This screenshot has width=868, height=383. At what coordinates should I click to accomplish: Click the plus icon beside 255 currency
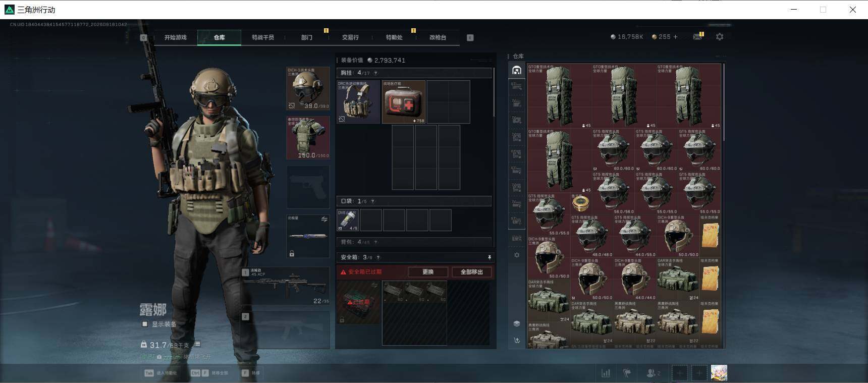(x=676, y=37)
